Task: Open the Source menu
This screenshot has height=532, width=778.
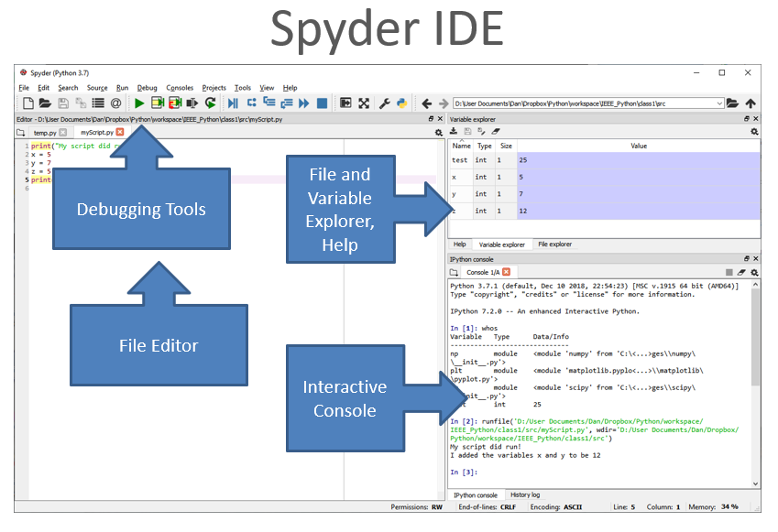Action: point(97,88)
